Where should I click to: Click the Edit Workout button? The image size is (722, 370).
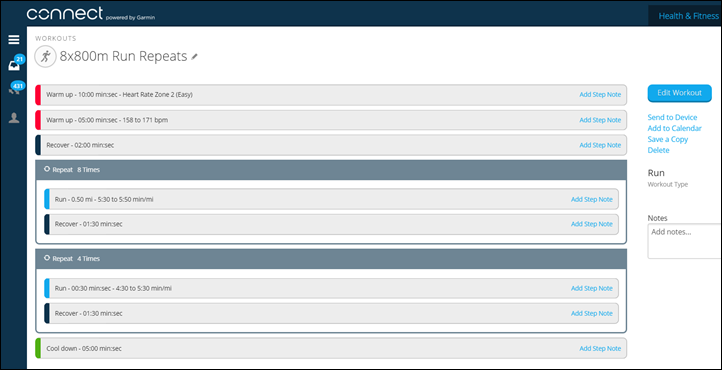click(x=679, y=93)
